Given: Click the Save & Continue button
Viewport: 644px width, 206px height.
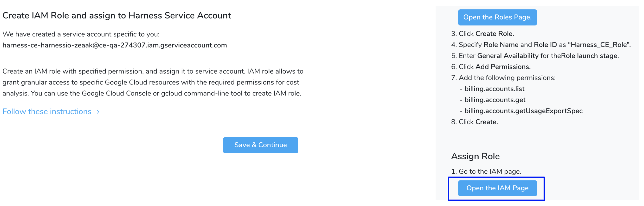Looking at the screenshot, I should 260,145.
